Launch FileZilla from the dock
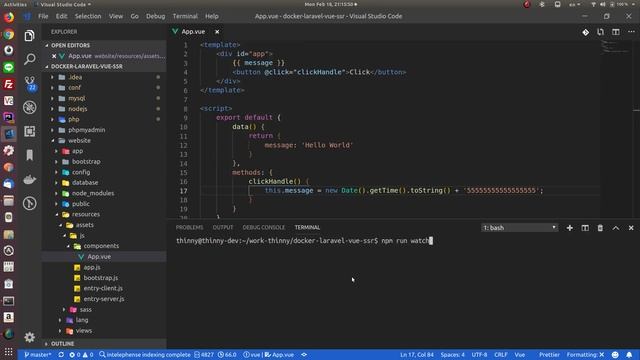Screen dimensions: 640x360 click(x=9, y=84)
